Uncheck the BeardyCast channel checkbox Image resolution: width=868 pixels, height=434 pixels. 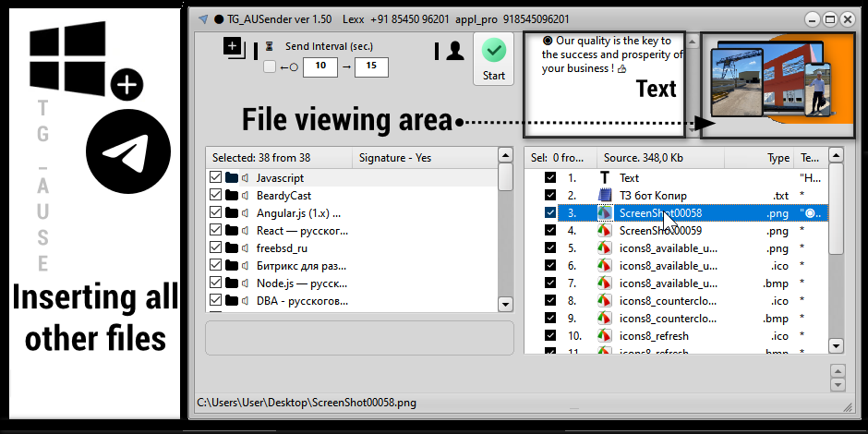(x=216, y=196)
